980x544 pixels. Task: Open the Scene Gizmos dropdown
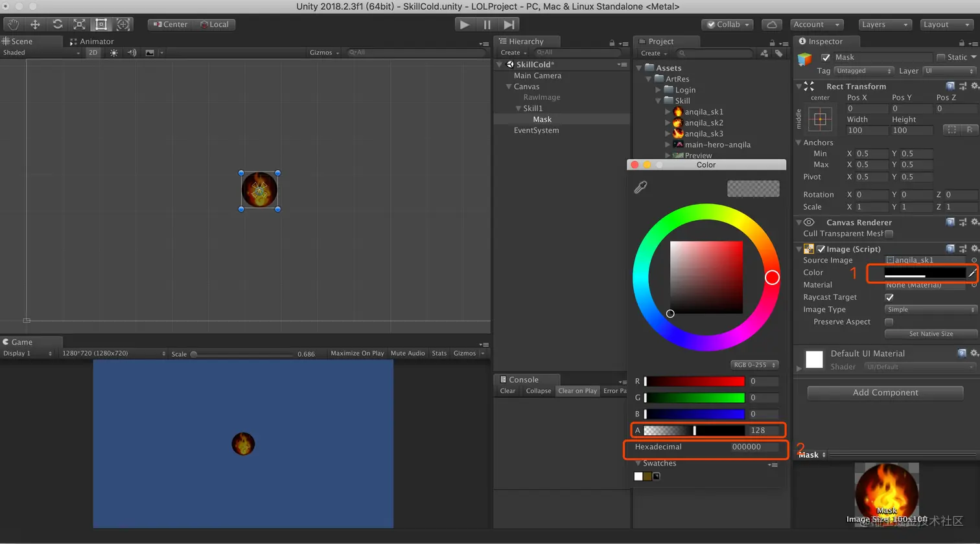(324, 53)
